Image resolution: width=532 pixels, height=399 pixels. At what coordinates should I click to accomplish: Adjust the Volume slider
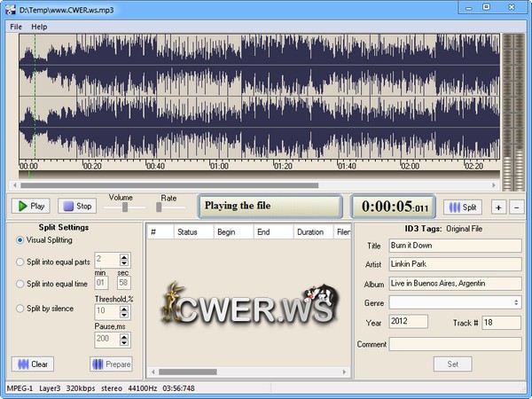[126, 207]
